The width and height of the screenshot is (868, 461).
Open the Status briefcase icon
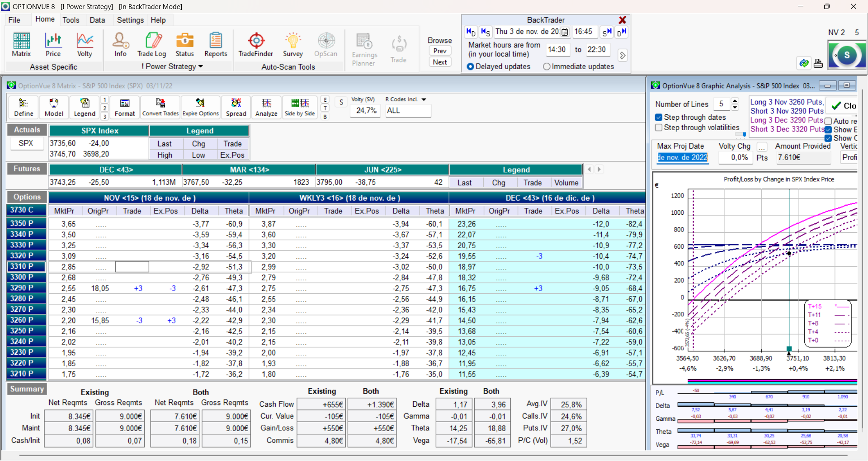[x=185, y=44]
